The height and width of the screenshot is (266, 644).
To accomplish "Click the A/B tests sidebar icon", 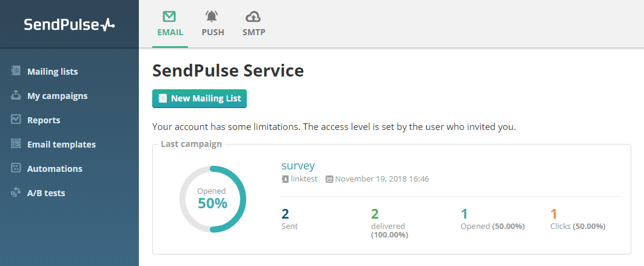I will pyautogui.click(x=16, y=193).
